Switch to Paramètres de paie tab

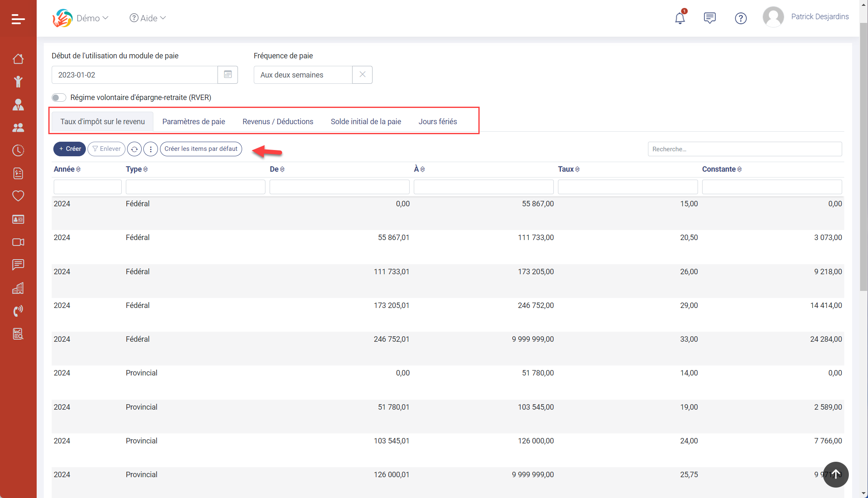pos(193,122)
